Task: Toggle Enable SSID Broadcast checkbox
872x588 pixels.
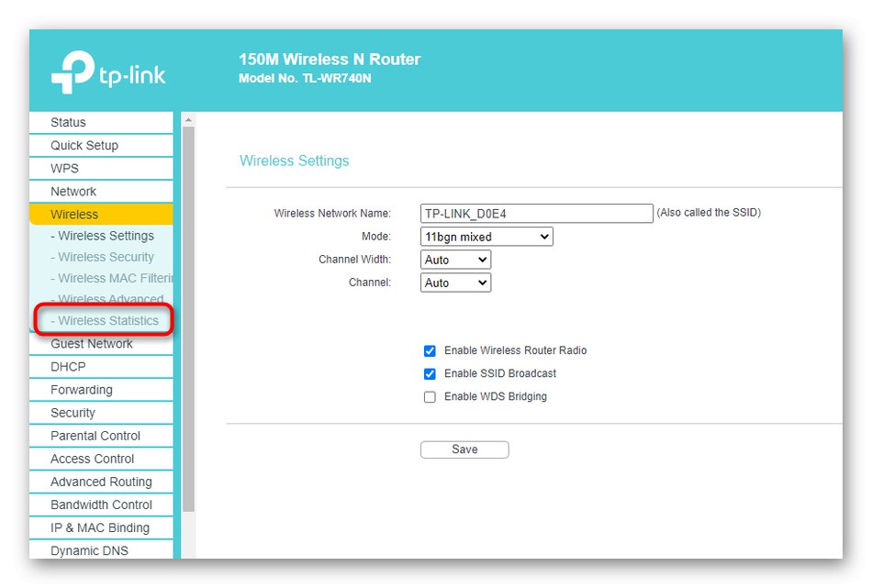Action: tap(430, 374)
